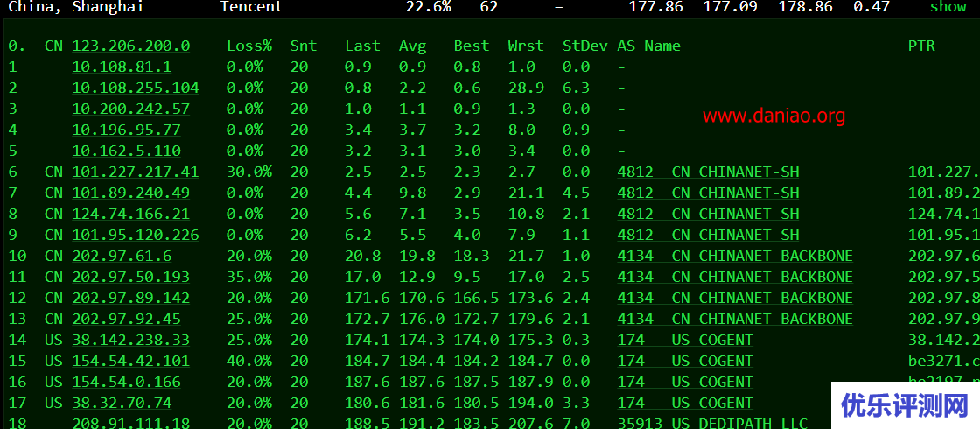Click the 'AS Name' column header
Image resolution: width=980 pixels, height=429 pixels.
(648, 46)
